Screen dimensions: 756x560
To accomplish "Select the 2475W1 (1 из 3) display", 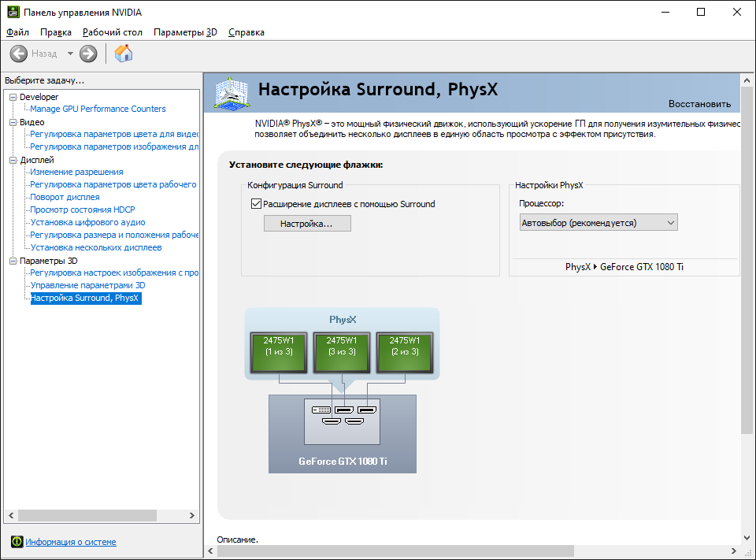I will click(279, 353).
